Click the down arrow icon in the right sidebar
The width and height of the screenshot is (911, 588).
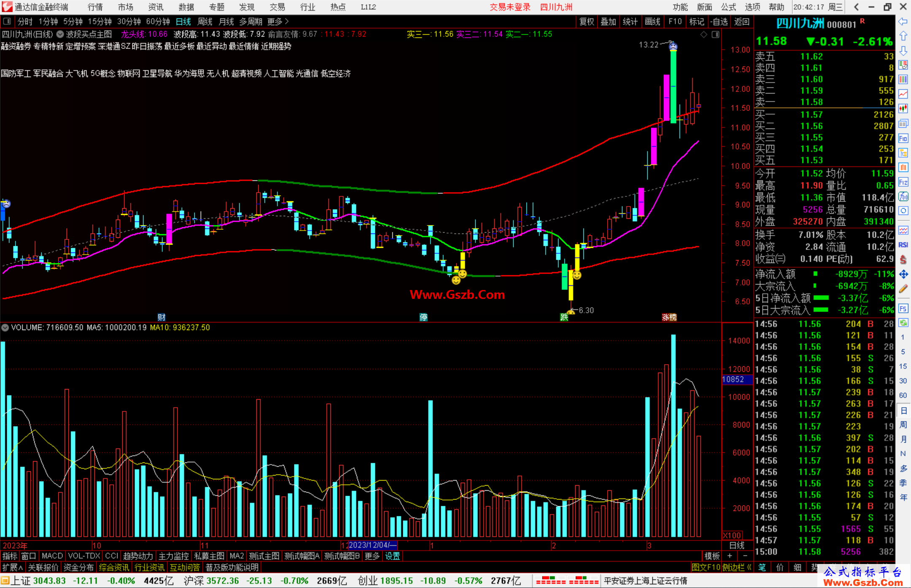tap(903, 51)
